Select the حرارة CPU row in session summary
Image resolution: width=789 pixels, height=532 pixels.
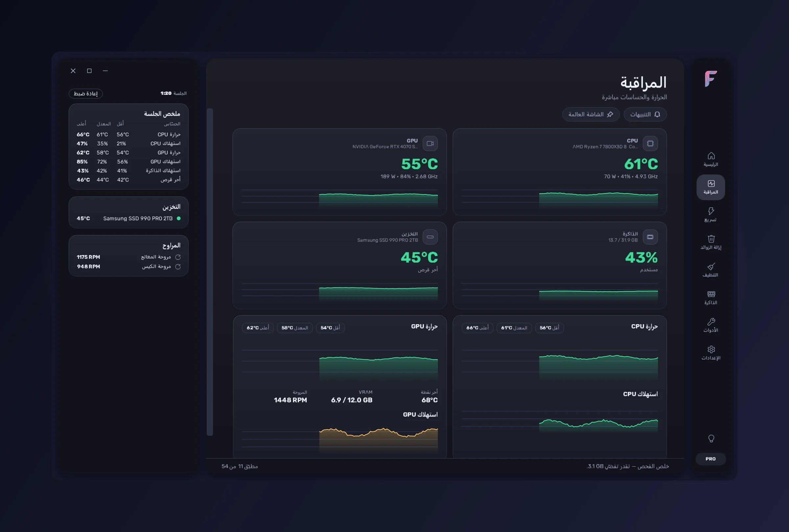[129, 135]
